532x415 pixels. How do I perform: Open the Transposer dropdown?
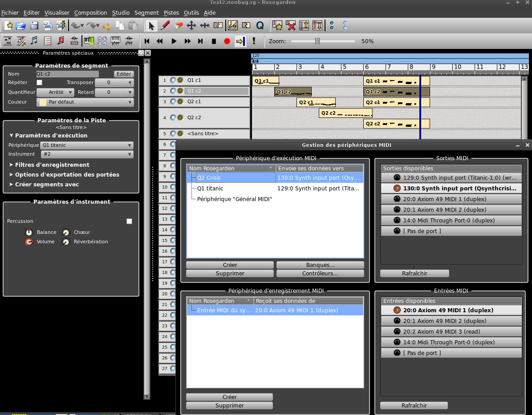(x=114, y=82)
